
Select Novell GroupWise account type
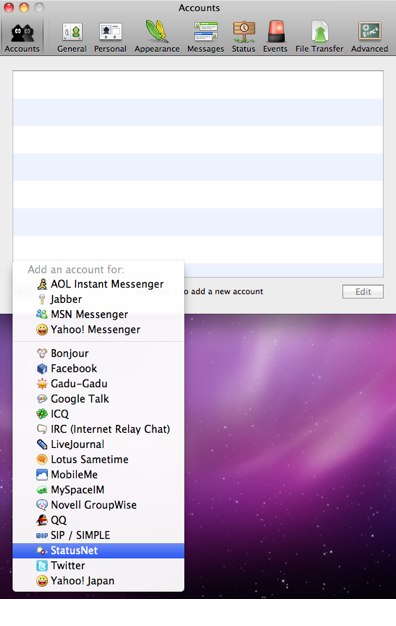(98, 505)
